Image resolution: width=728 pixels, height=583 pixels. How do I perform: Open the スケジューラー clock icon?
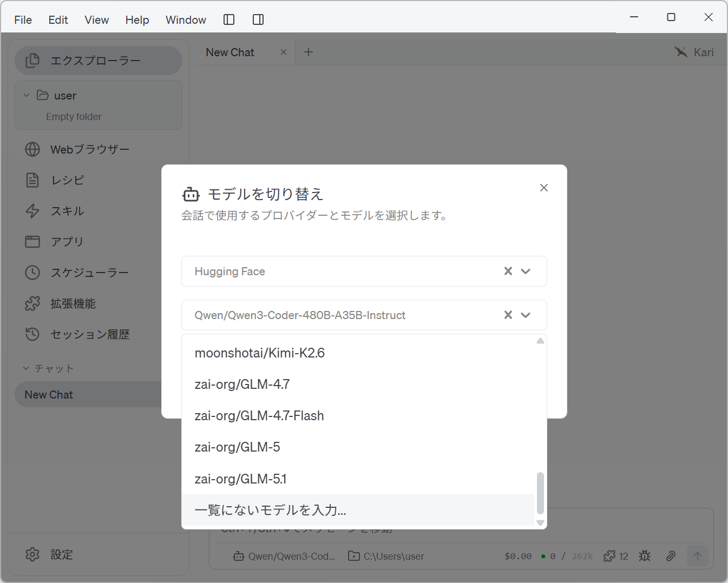(32, 273)
